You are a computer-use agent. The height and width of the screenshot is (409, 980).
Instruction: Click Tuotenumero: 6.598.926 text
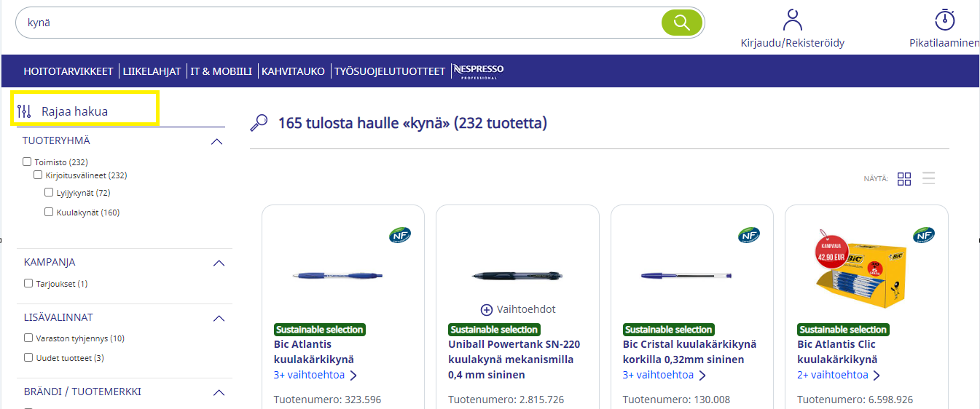click(855, 400)
